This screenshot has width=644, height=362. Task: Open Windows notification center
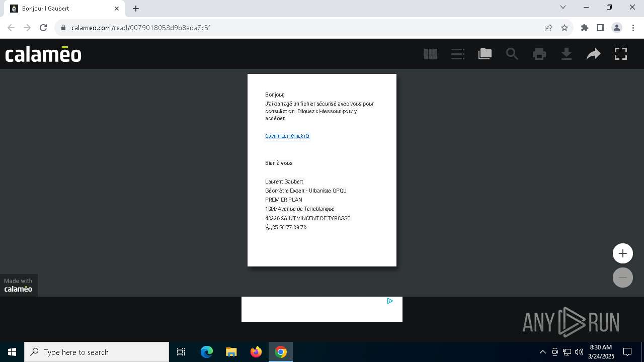point(627,352)
